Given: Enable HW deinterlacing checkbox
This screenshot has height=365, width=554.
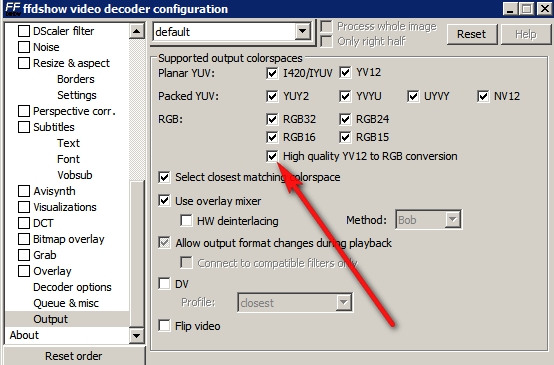Looking at the screenshot, I should (186, 220).
